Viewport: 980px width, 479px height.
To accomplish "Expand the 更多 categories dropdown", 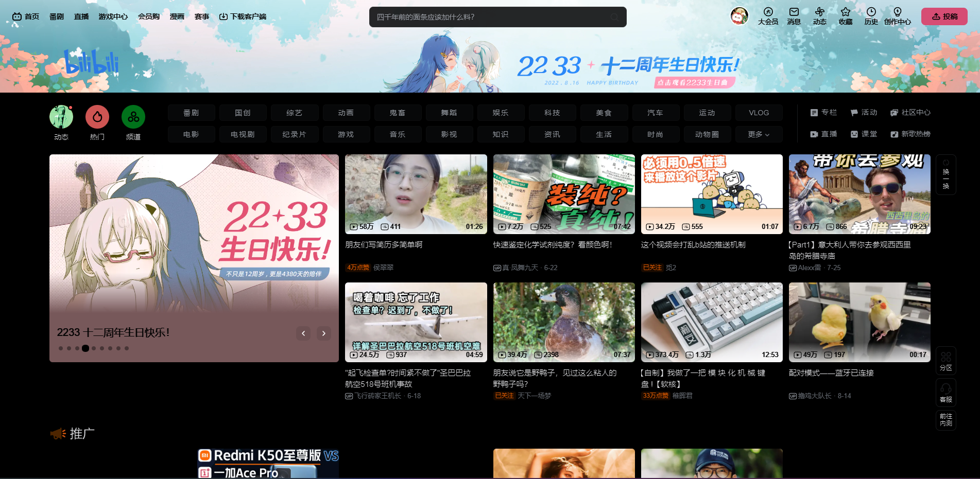I will 759,134.
